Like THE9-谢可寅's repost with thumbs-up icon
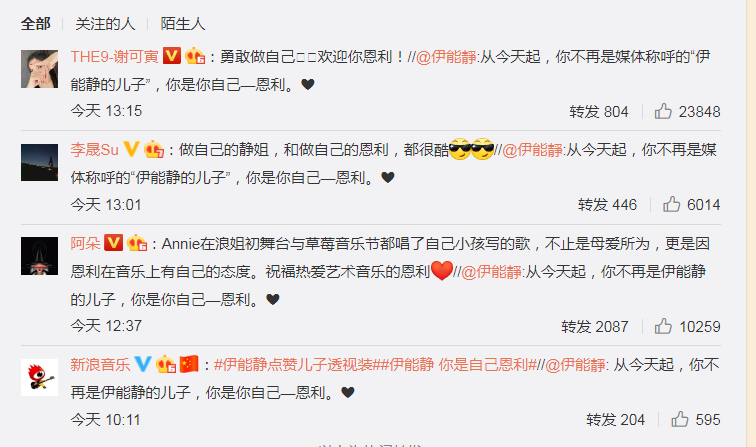This screenshot has height=447, width=756. (663, 111)
